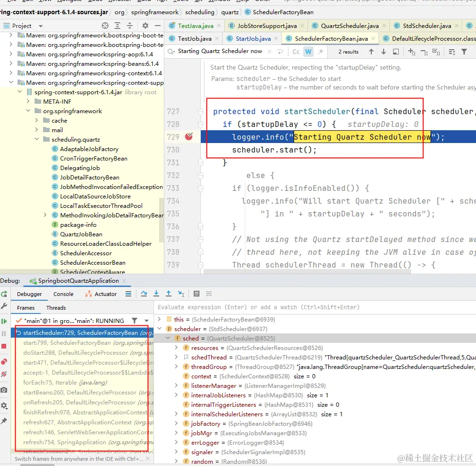Viewport: 476px width, 466px height.
Task: Clear the search text field
Action: point(269,52)
